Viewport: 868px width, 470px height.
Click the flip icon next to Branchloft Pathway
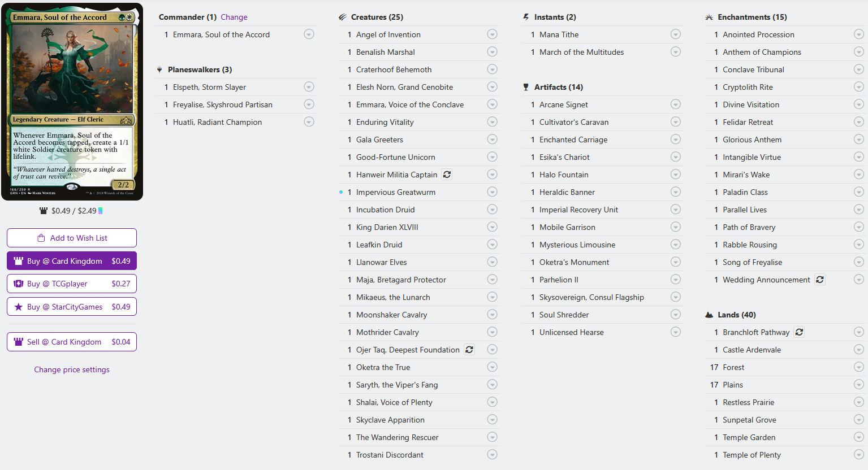click(799, 332)
